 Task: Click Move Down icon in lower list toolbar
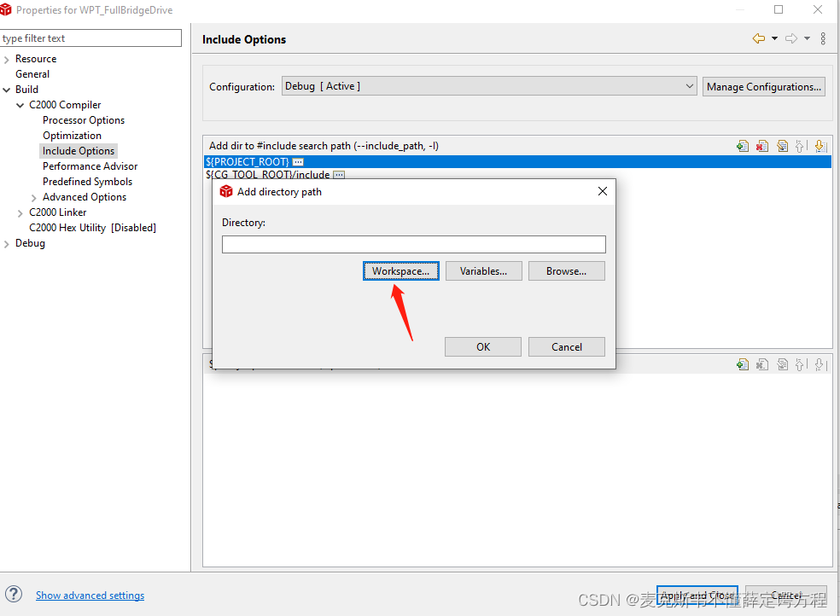tap(820, 364)
